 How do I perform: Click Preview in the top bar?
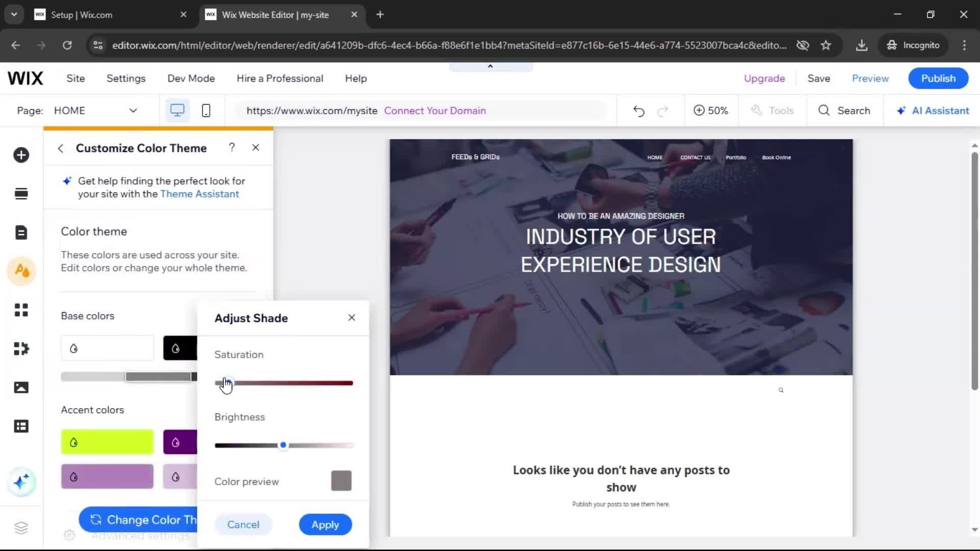[870, 79]
